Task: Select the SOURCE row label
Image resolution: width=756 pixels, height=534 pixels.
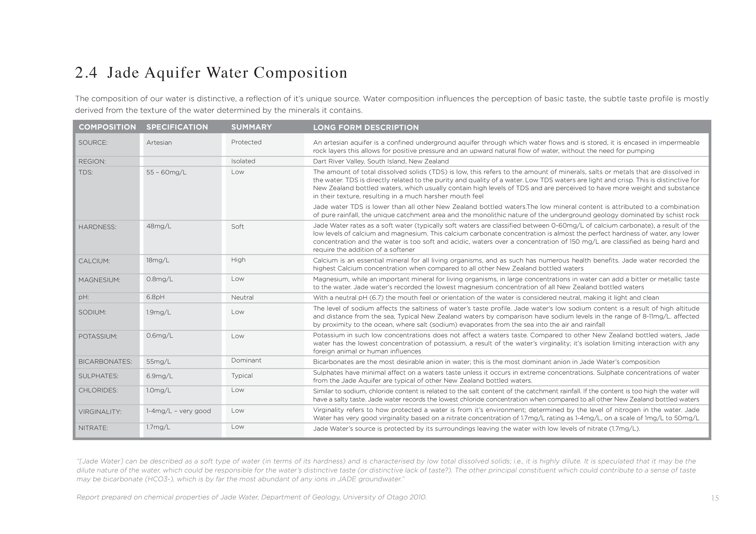Action: (93, 142)
